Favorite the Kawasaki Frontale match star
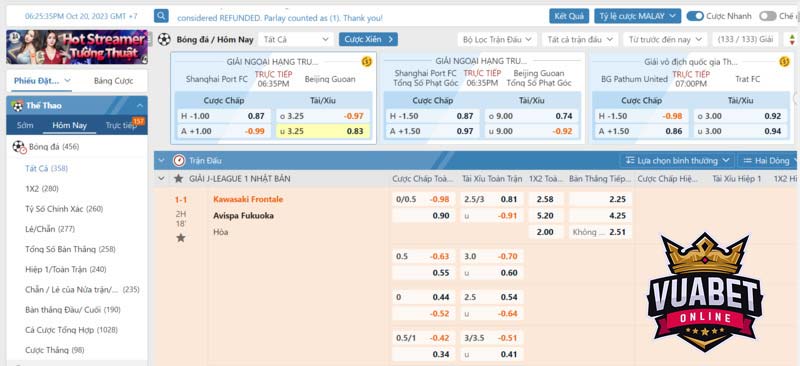 tap(181, 238)
